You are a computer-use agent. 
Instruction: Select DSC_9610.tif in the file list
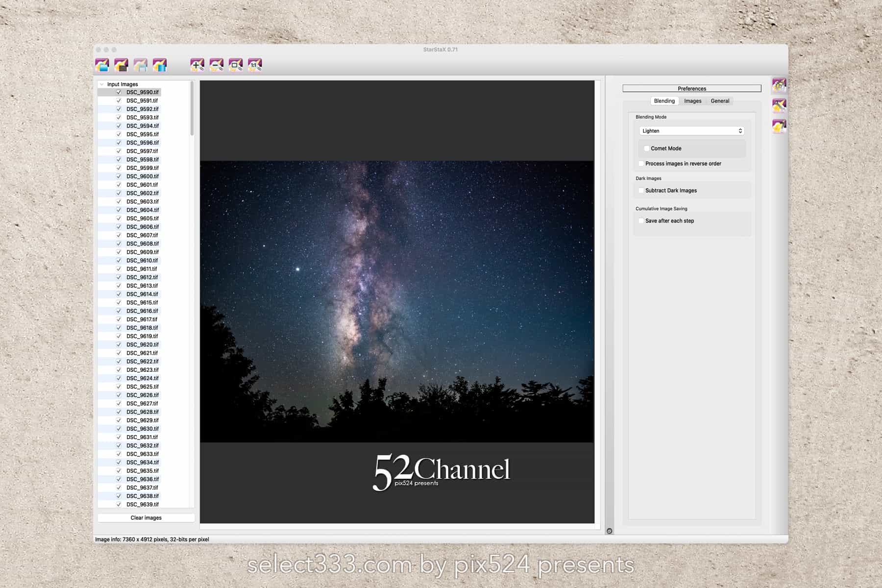(x=142, y=261)
